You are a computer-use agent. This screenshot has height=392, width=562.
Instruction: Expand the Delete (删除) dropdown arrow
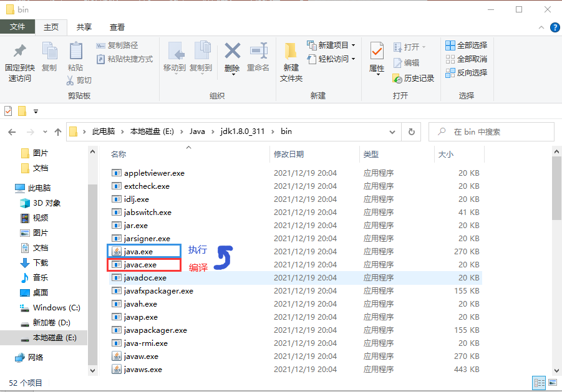tap(233, 74)
